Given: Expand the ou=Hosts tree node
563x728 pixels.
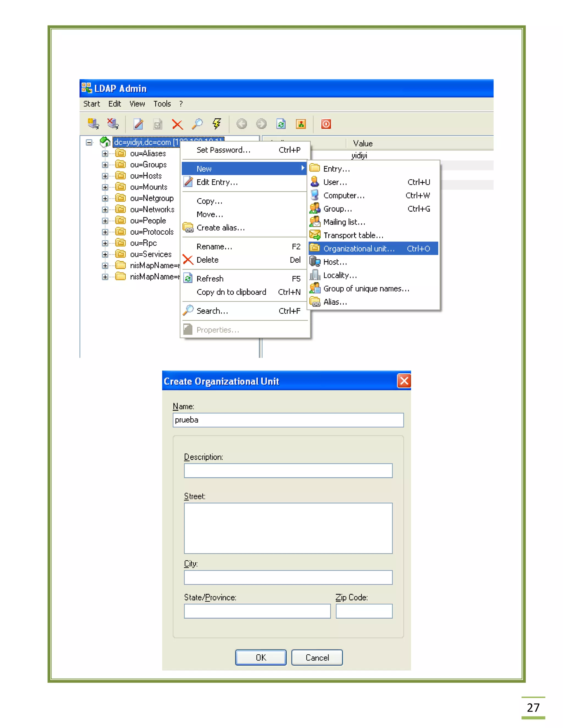Looking at the screenshot, I should (x=105, y=176).
